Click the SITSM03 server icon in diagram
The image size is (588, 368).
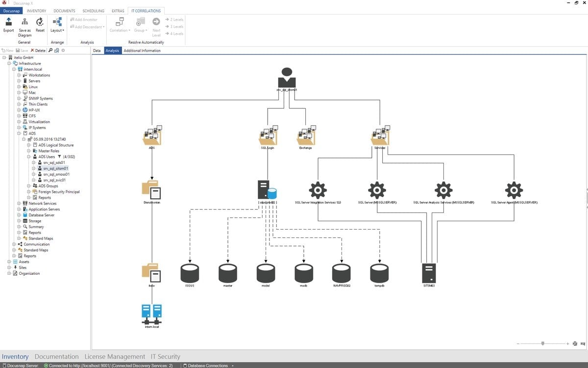[x=429, y=273]
